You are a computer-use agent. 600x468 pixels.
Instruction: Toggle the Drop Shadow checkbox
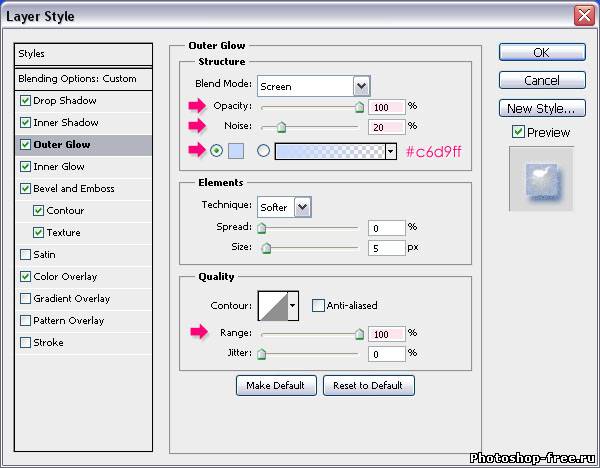[25, 101]
